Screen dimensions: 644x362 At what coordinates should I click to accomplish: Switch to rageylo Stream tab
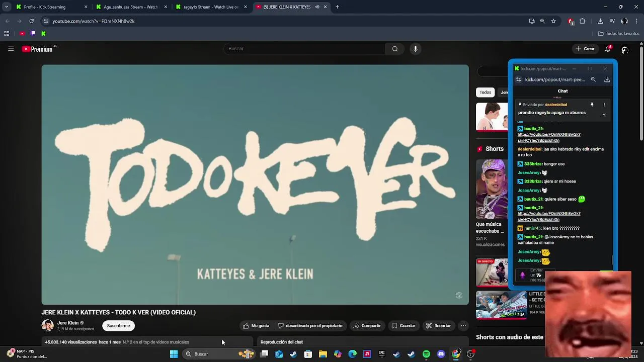pos(211,7)
